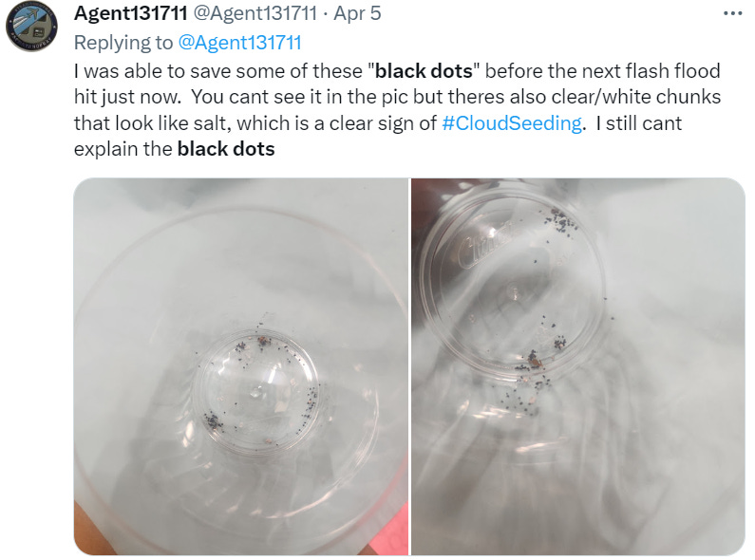
Task: Open the Apr 5 timestamp link
Action: (x=357, y=13)
